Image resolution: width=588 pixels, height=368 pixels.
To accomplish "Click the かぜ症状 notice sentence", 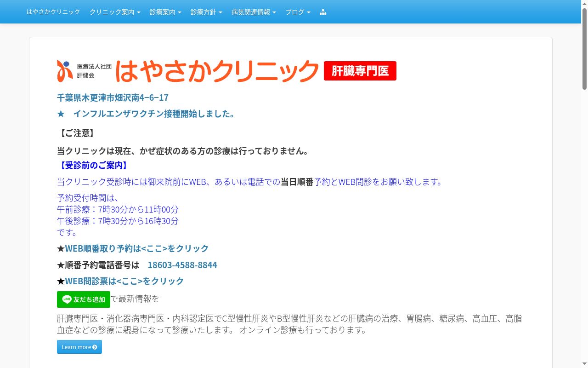I will pos(183,151).
